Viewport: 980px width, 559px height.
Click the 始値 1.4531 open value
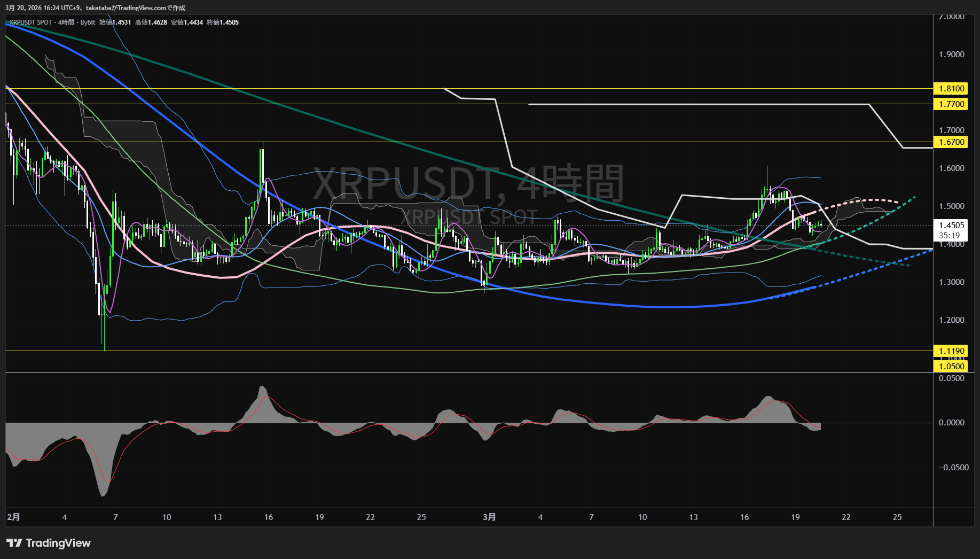tap(115, 22)
